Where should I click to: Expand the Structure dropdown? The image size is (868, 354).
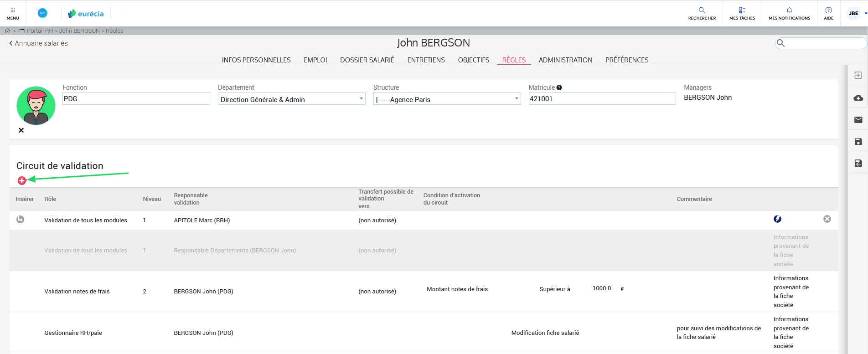(516, 99)
